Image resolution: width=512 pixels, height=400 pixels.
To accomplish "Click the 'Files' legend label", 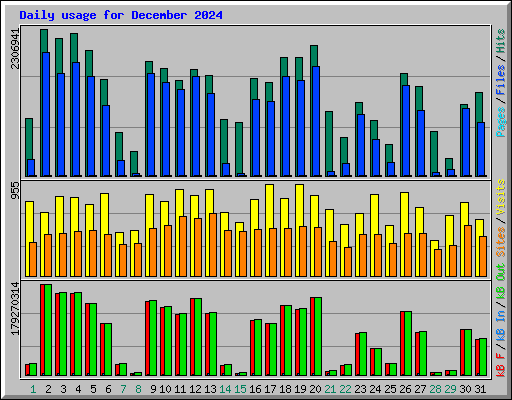I will click(x=501, y=80).
